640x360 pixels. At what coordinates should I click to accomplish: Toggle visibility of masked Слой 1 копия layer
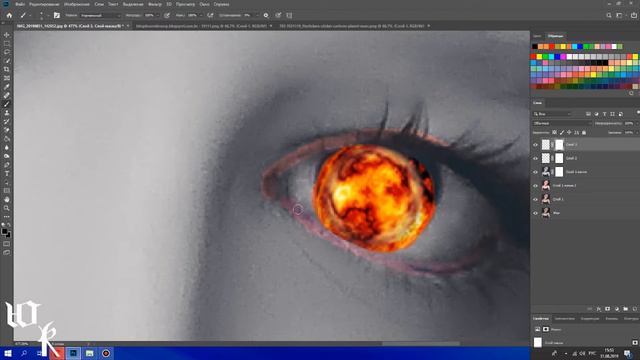(x=536, y=172)
